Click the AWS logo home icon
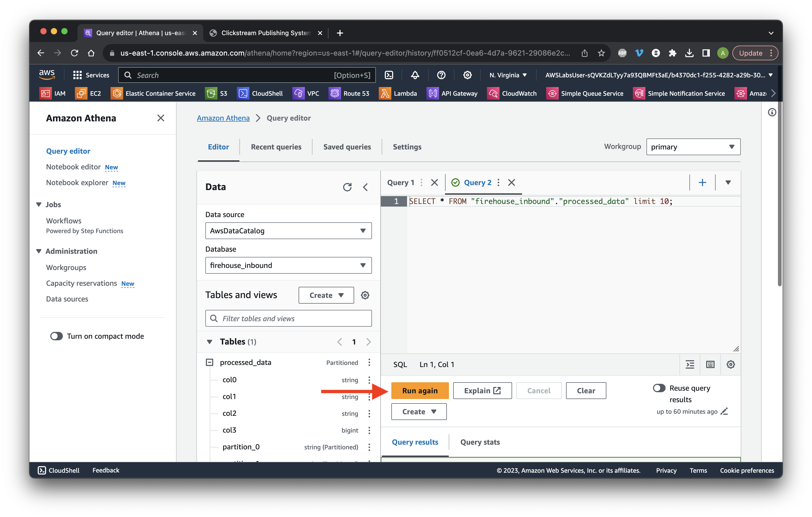The width and height of the screenshot is (812, 517). [x=47, y=74]
